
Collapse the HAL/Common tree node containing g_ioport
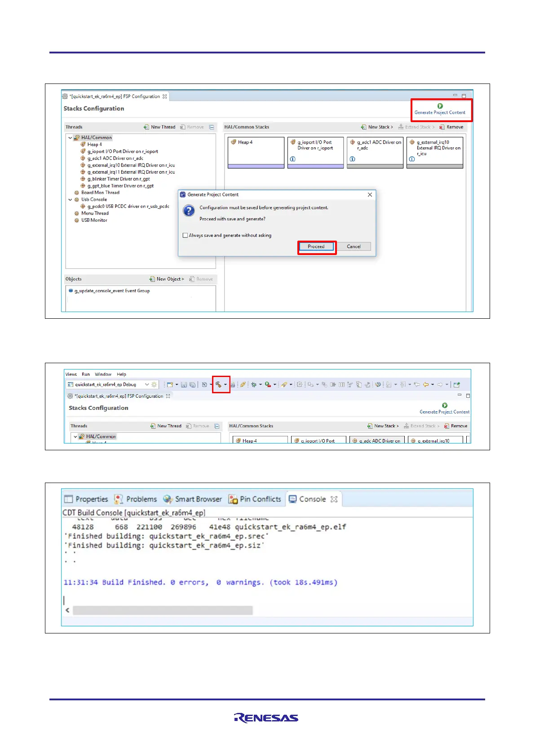pyautogui.click(x=70, y=138)
